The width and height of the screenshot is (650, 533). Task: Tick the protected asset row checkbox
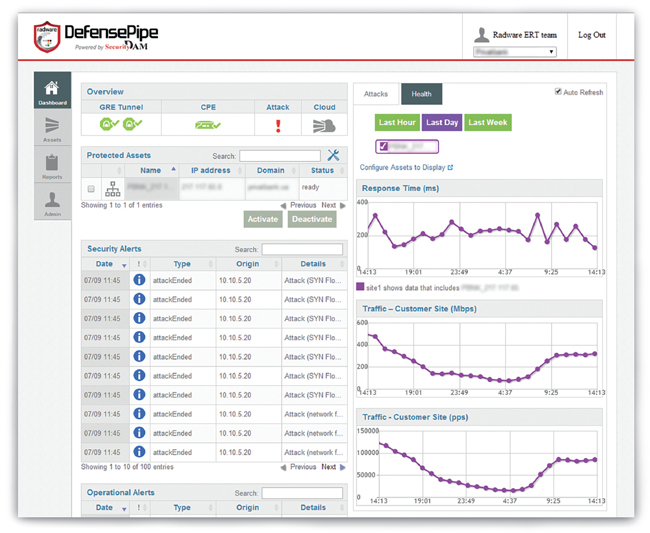(91, 189)
